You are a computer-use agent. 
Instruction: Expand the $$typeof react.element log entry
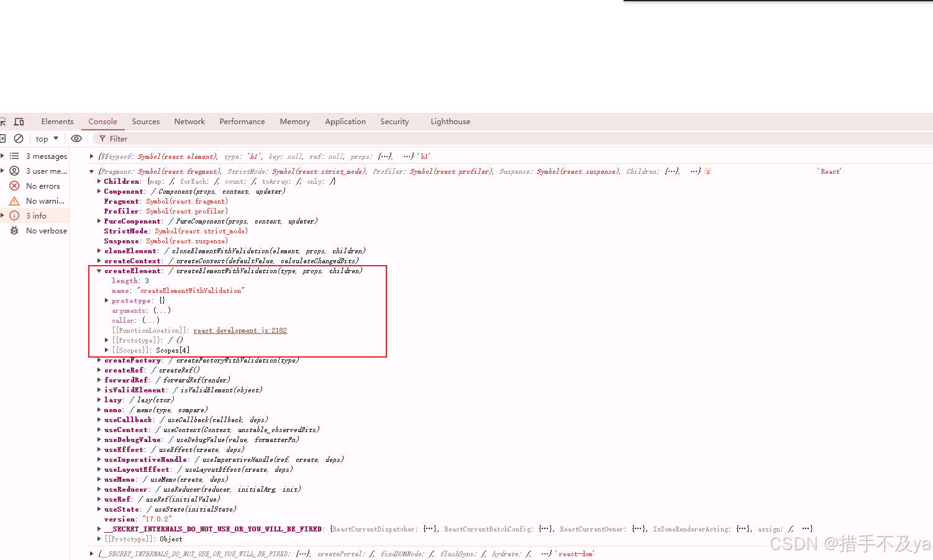point(91,156)
